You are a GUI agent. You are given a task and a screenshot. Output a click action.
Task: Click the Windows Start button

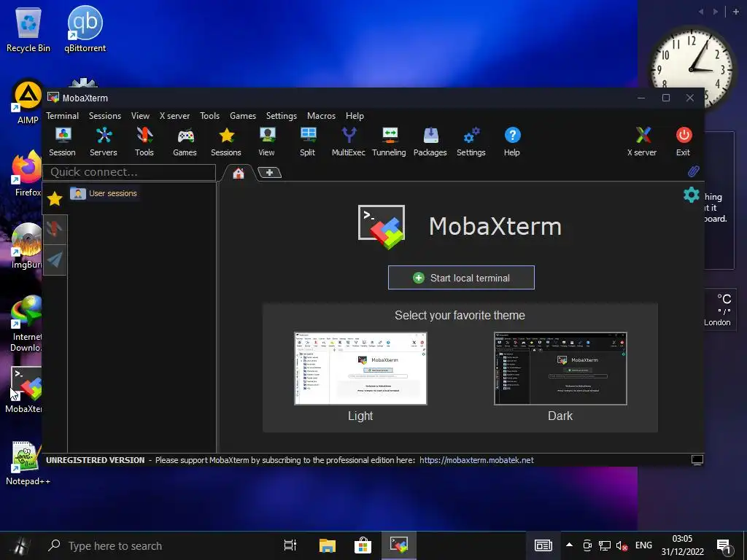[20, 545]
